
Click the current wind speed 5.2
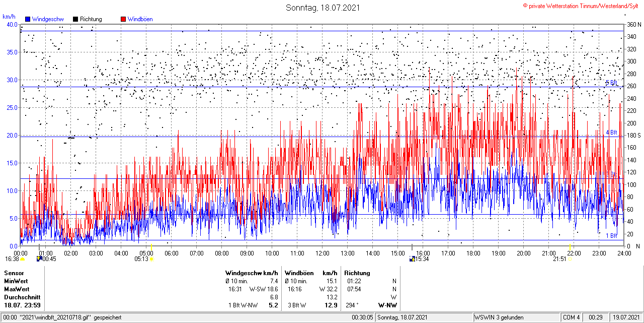(x=274, y=305)
